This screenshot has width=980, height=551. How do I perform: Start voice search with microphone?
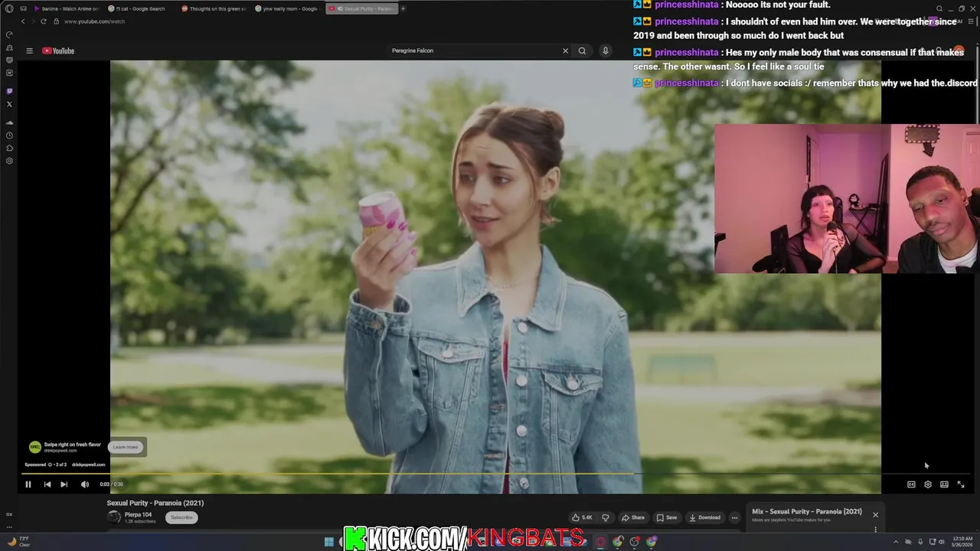pos(605,51)
